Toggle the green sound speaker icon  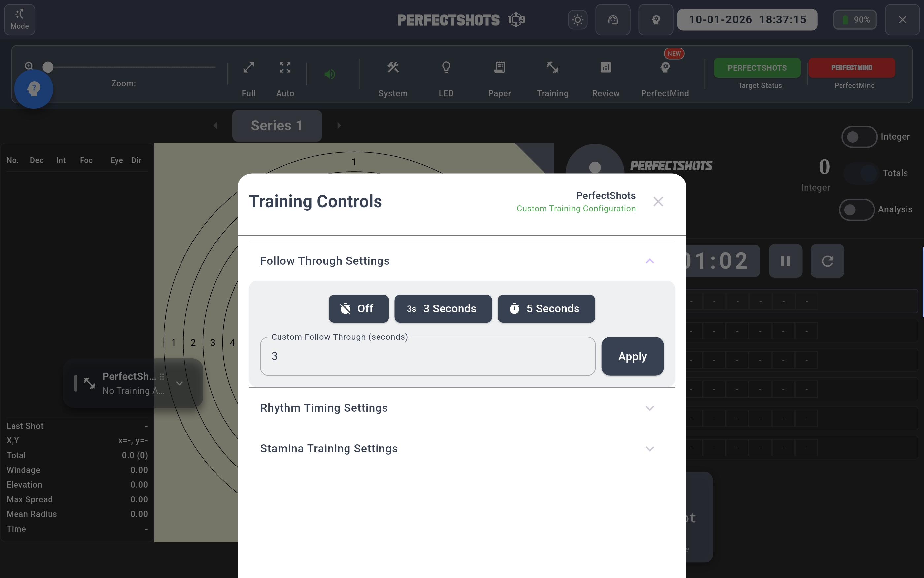point(330,74)
